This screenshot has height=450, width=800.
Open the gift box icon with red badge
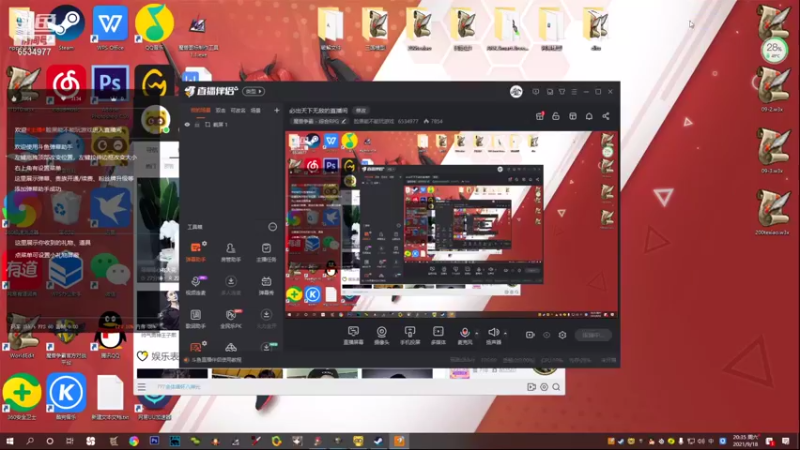click(539, 116)
